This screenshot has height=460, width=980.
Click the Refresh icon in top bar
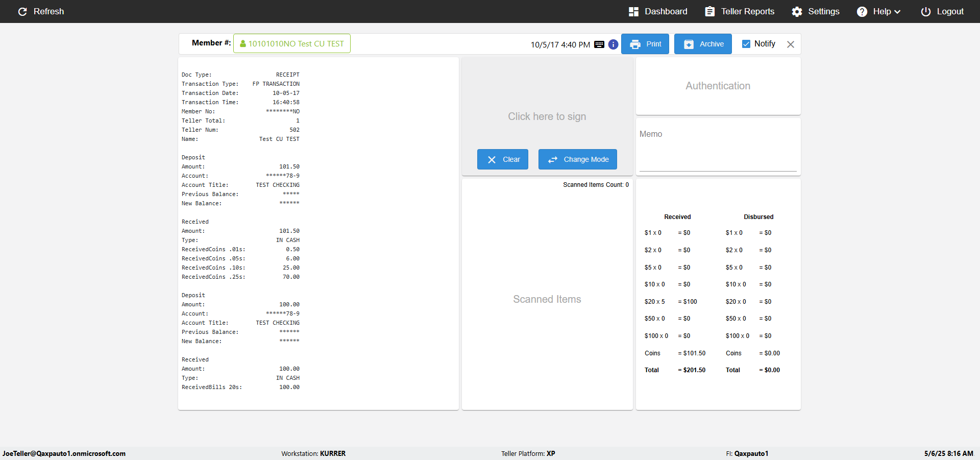pyautogui.click(x=22, y=11)
